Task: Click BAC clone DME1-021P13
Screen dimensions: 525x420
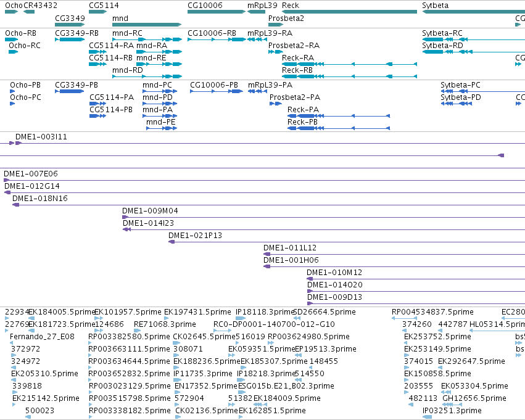Action: [x=195, y=236]
